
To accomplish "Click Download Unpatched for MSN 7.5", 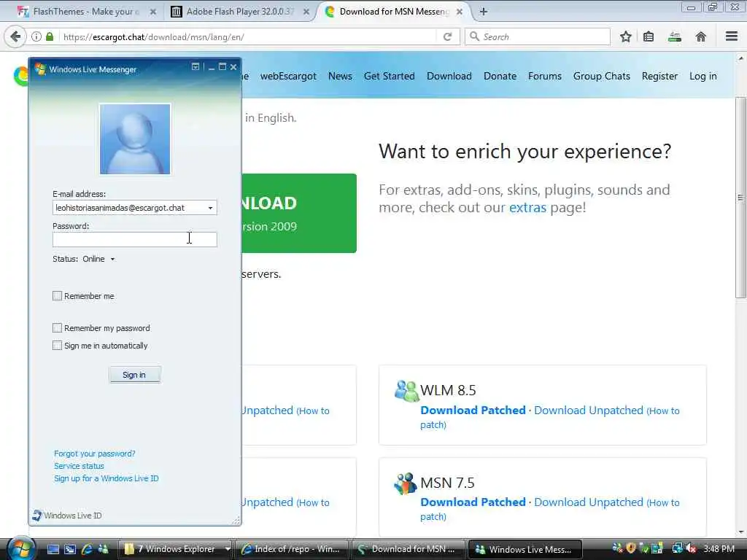I will [589, 502].
